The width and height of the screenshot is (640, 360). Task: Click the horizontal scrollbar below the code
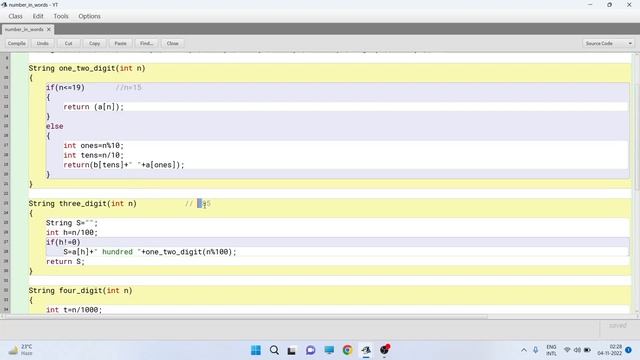coord(245,316)
